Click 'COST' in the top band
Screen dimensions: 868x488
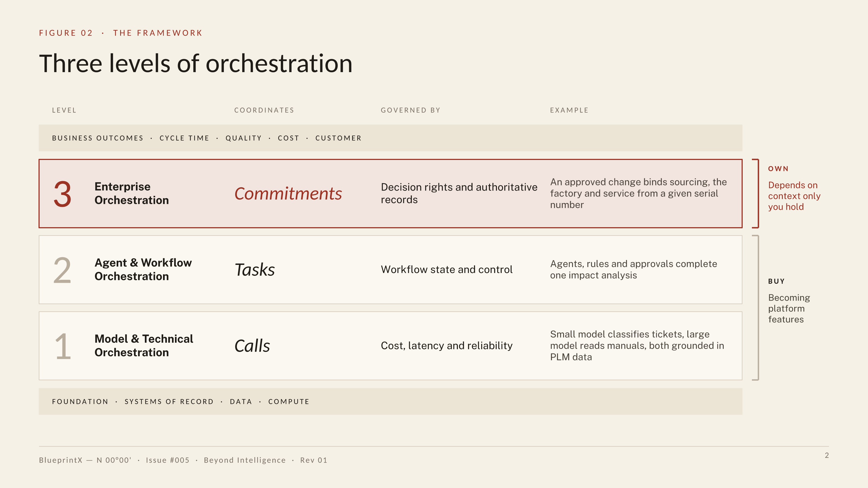288,138
